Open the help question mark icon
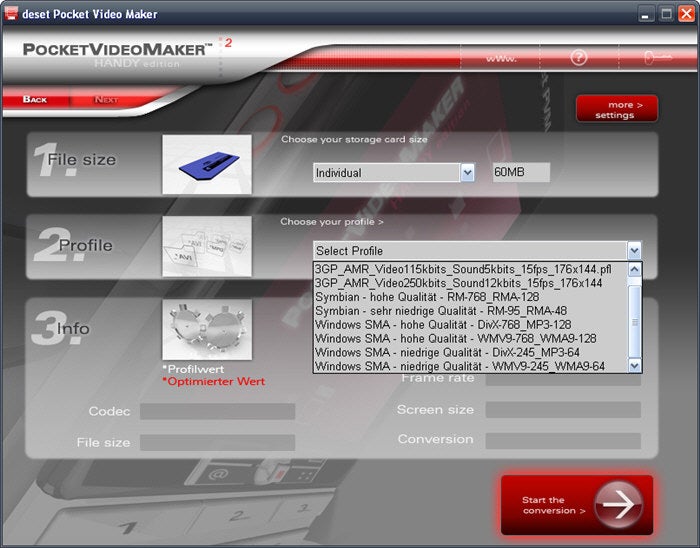 [579, 58]
